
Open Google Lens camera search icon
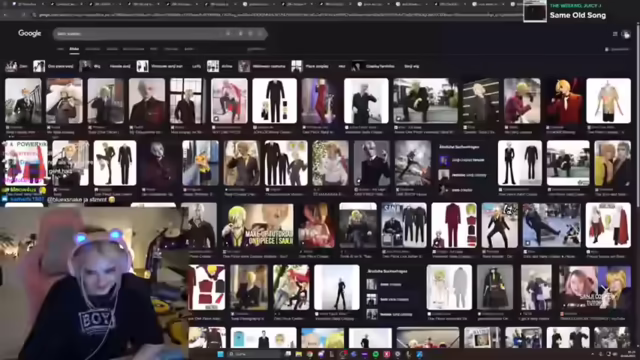point(250,33)
